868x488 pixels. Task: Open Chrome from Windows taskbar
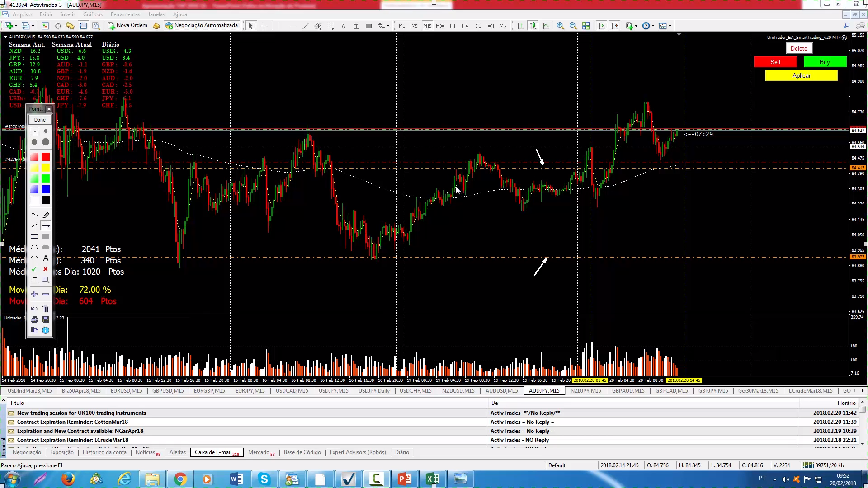click(x=180, y=479)
